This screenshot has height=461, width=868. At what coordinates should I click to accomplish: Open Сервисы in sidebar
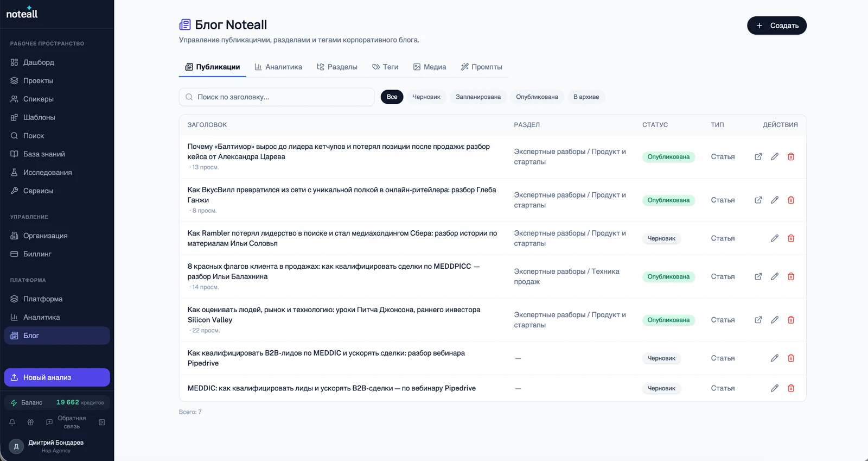click(x=57, y=191)
